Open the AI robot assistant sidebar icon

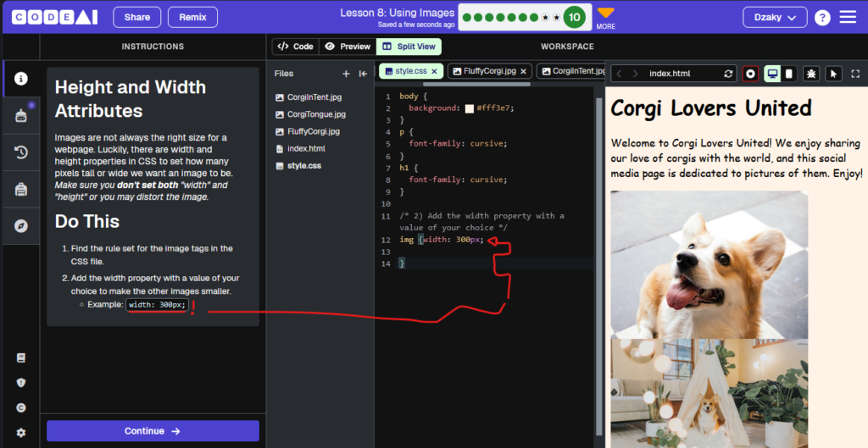point(21,115)
